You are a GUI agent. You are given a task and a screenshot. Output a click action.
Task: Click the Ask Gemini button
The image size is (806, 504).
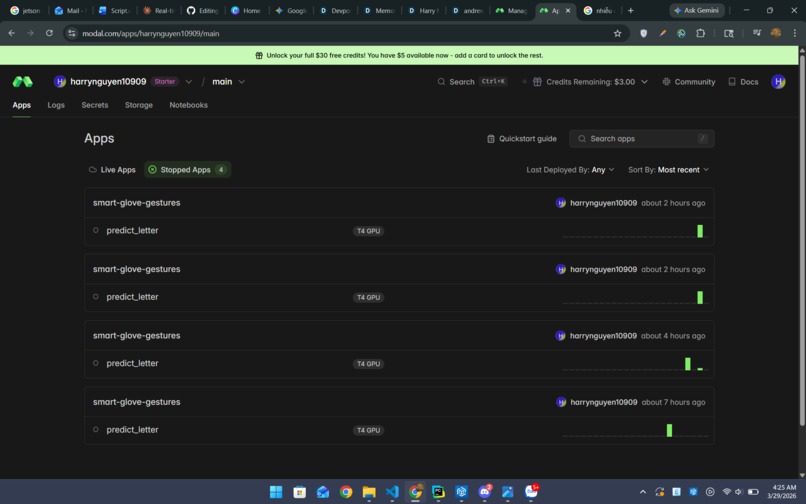[x=697, y=10]
